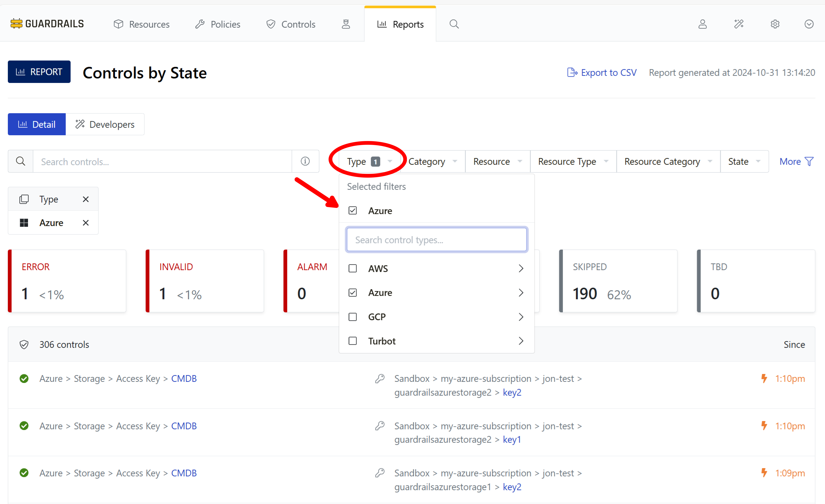Check the AWS control type checkbox
825x504 pixels.
[353, 268]
